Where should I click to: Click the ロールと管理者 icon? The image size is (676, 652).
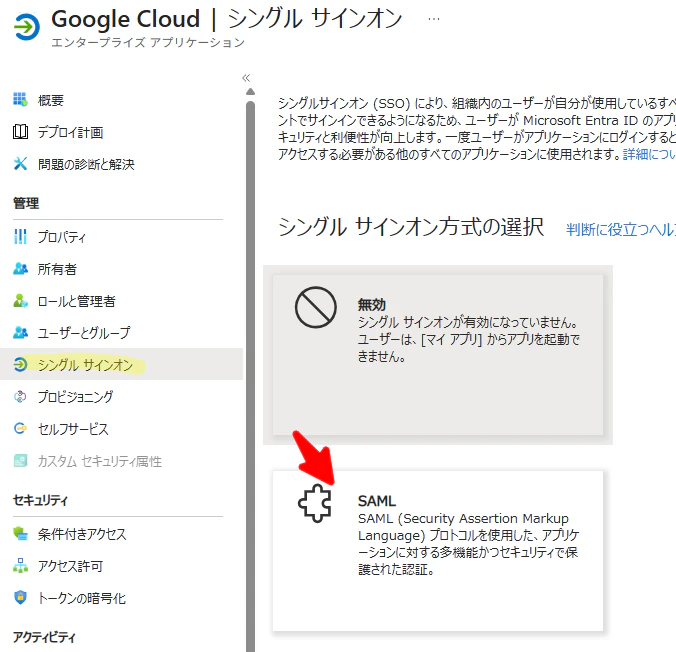[x=20, y=301]
